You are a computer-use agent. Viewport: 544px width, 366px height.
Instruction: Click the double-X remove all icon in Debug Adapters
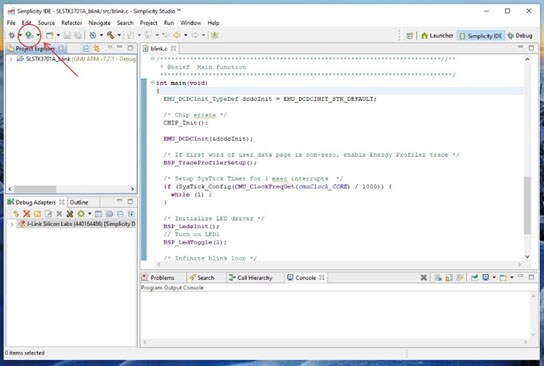coord(70,214)
